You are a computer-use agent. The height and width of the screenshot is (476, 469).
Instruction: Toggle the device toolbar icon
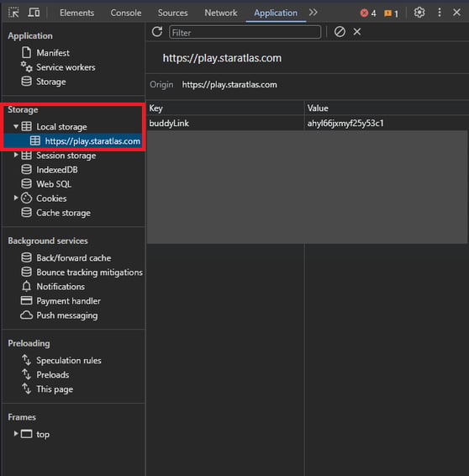(34, 13)
